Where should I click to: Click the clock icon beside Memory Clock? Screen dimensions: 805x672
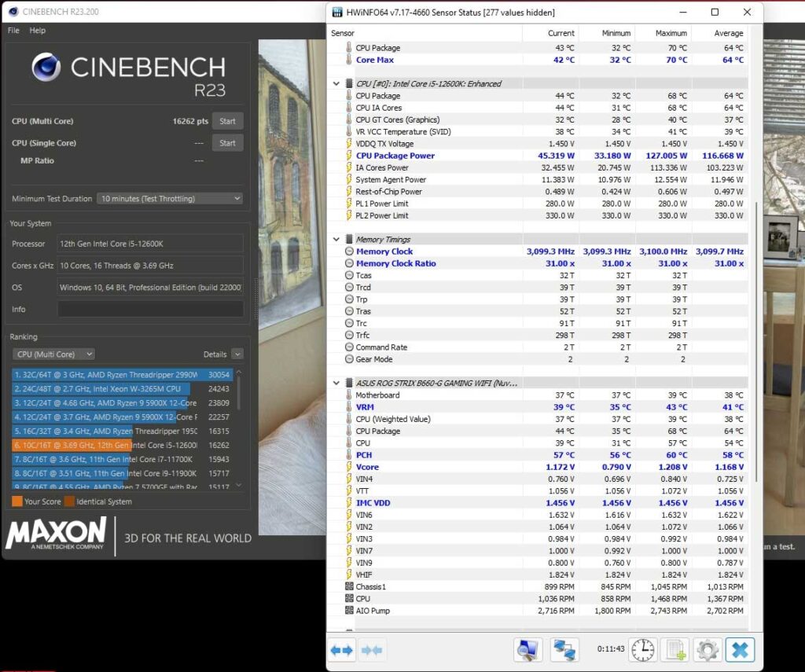click(349, 252)
